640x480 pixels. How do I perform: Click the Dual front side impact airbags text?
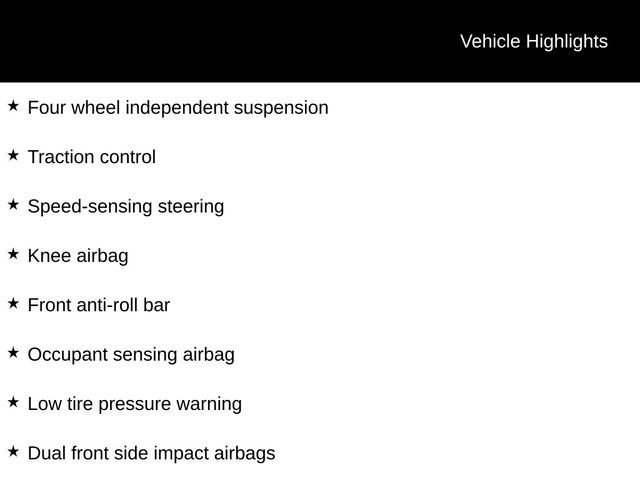(x=151, y=454)
